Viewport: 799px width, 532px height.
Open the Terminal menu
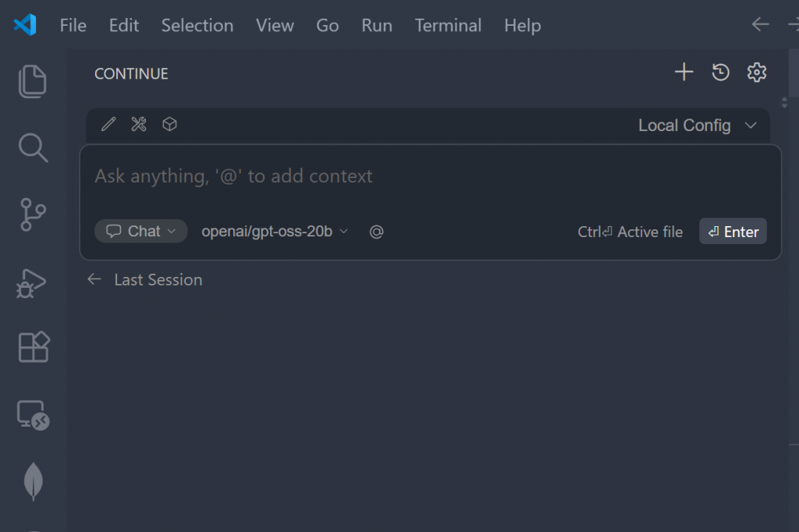448,25
